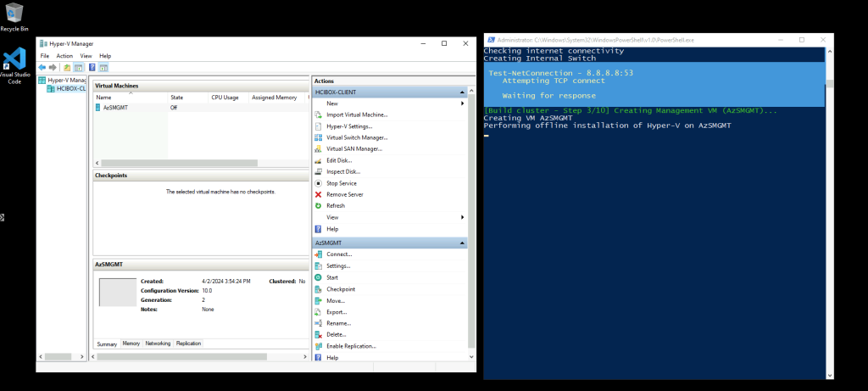Image resolution: width=868 pixels, height=391 pixels.
Task: Click the Export icon in the Actions pane
Action: pyautogui.click(x=319, y=312)
